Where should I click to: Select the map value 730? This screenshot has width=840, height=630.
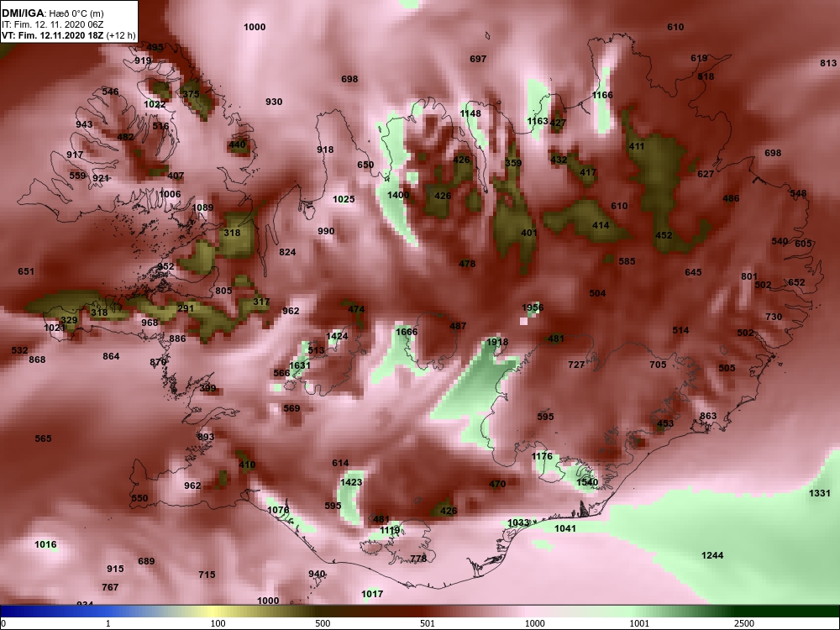coord(774,317)
